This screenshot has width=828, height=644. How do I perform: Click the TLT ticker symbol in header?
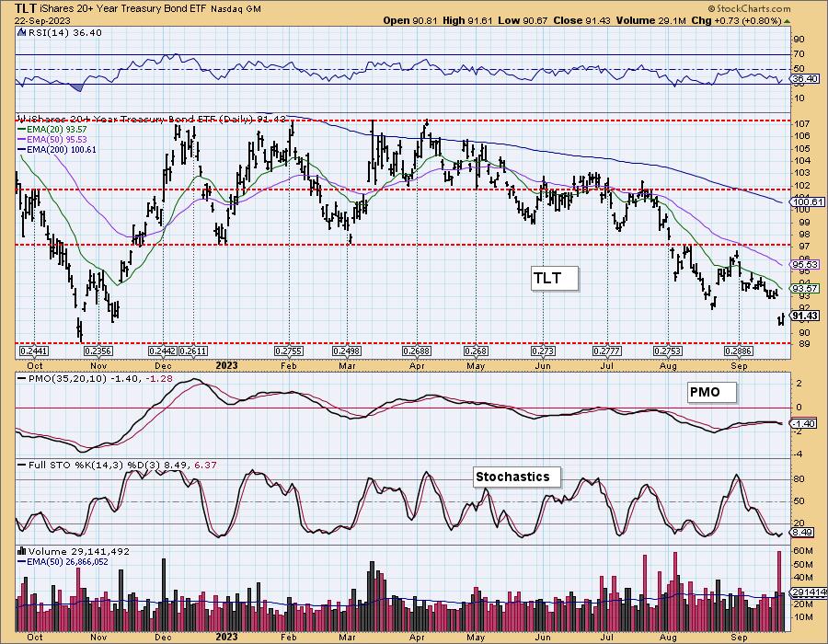(26, 8)
